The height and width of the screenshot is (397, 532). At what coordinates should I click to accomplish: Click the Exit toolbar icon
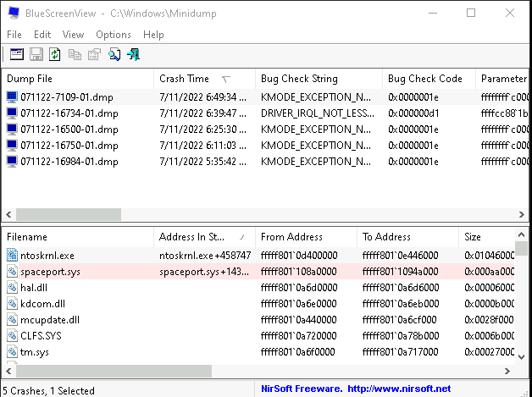point(133,54)
